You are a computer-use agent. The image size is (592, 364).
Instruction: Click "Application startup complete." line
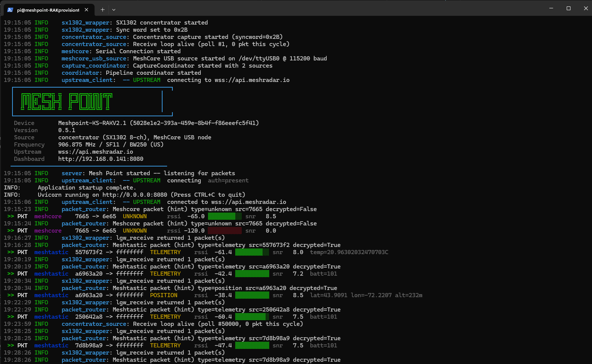87,188
